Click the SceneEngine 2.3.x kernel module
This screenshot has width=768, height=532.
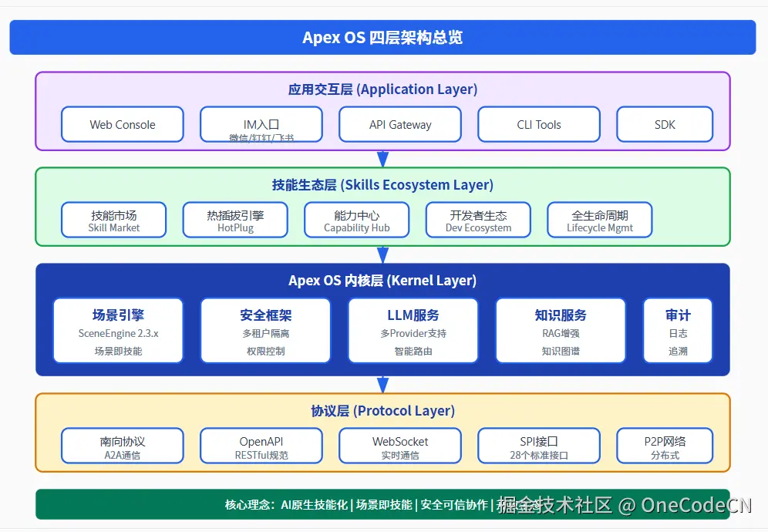click(118, 330)
